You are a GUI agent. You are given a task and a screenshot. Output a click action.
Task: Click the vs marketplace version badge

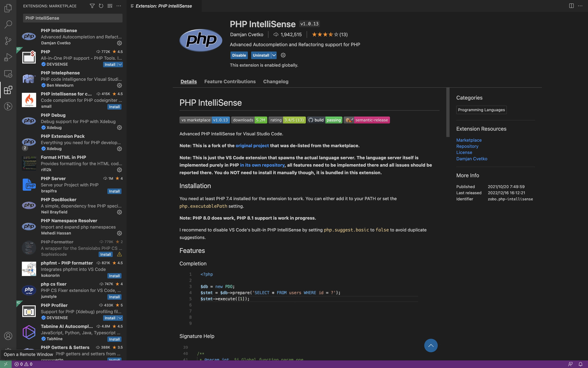tap(205, 120)
